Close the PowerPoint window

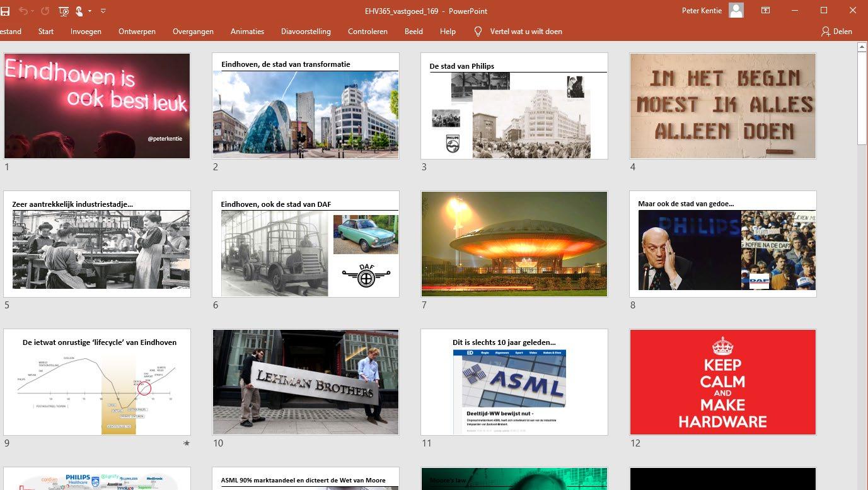pyautogui.click(x=853, y=11)
